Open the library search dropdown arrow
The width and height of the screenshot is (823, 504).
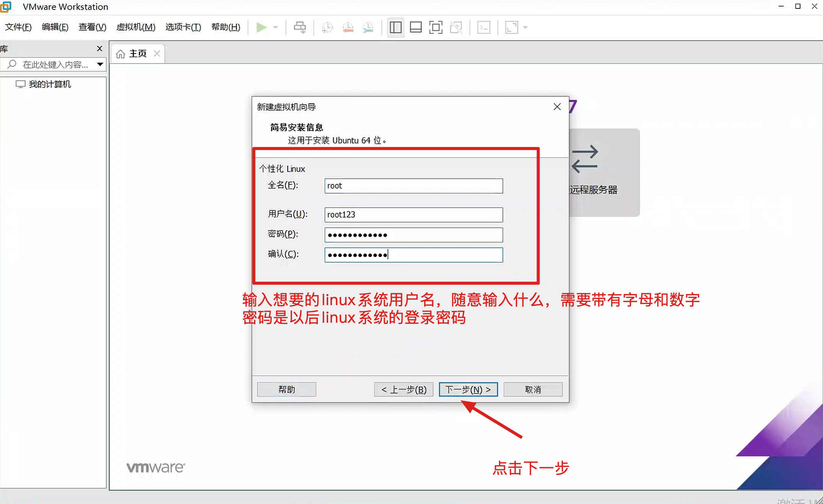coord(100,64)
